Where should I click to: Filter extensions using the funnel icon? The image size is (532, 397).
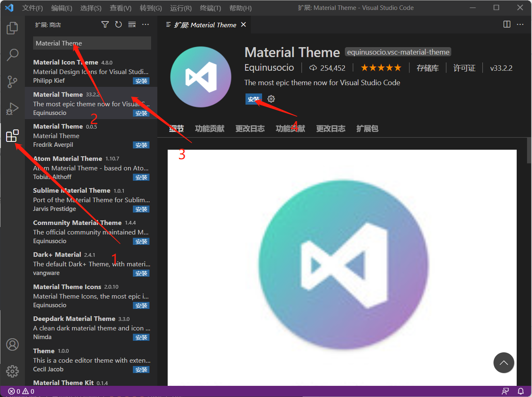105,25
